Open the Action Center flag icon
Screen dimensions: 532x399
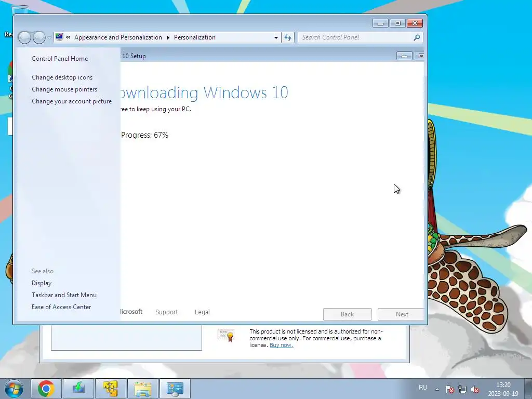pos(450,389)
